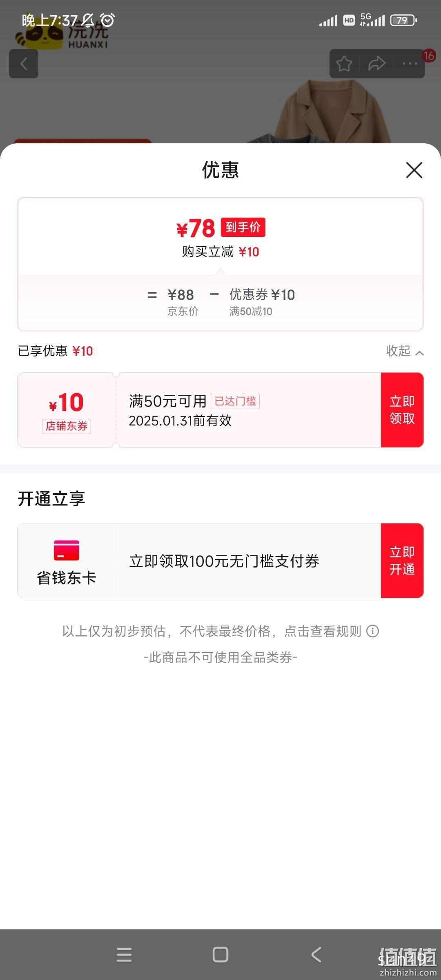Viewport: 441px width, 980px height.
Task: Tap the 满50元可用 coupon details
Action: (168, 401)
